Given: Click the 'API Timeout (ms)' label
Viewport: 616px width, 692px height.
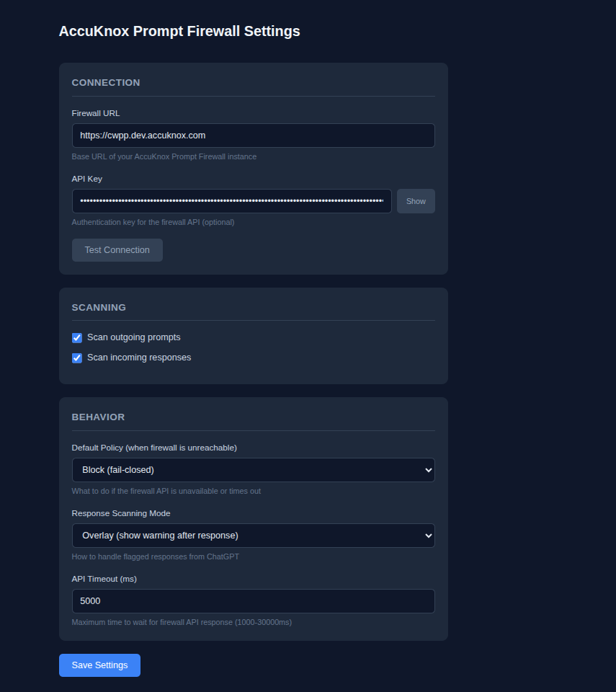Looking at the screenshot, I should click(104, 579).
